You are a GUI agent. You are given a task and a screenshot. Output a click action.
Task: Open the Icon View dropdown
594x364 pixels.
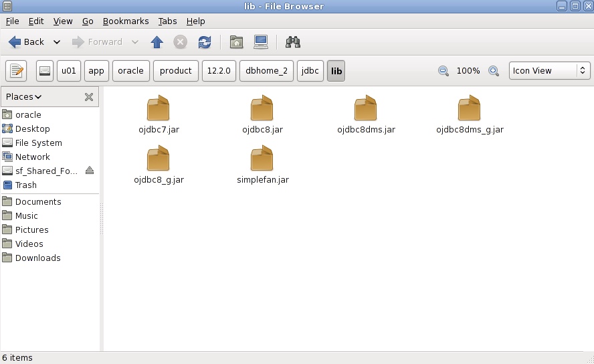coord(549,71)
